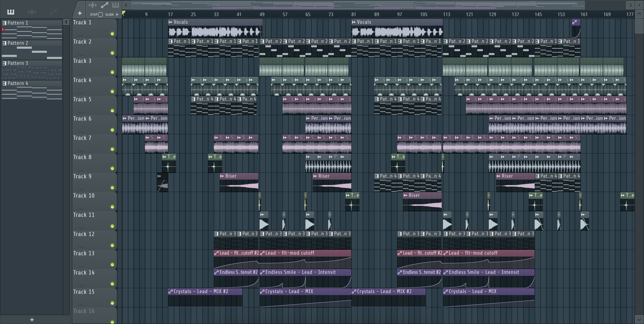The height and width of the screenshot is (324, 644).
Task: Select the third Riser clip on Track 9
Action: (x=515, y=182)
